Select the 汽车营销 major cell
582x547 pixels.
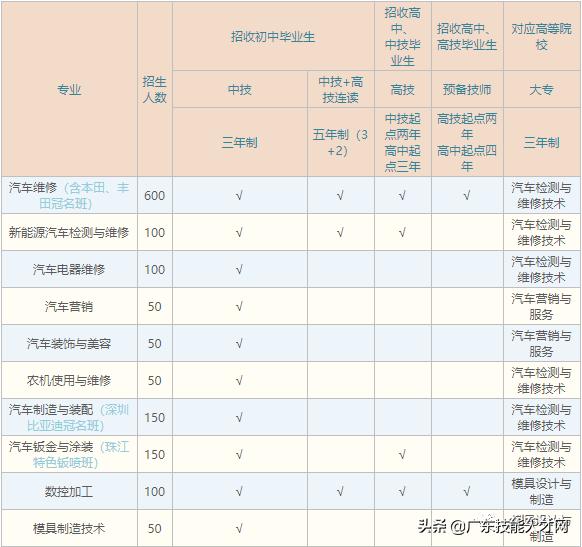pyautogui.click(x=69, y=307)
